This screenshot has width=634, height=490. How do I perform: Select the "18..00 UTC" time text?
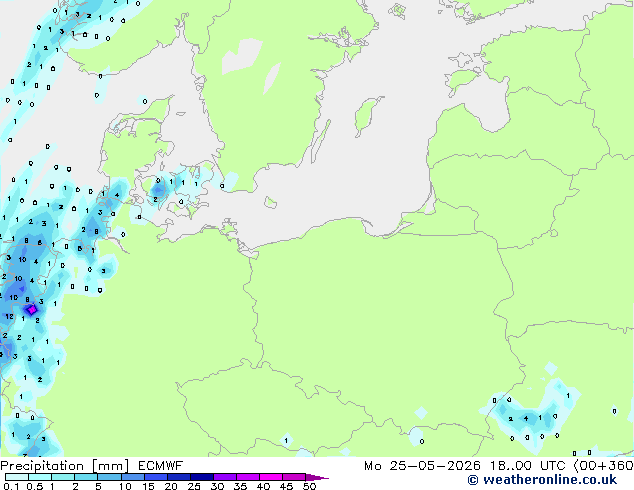527,466
